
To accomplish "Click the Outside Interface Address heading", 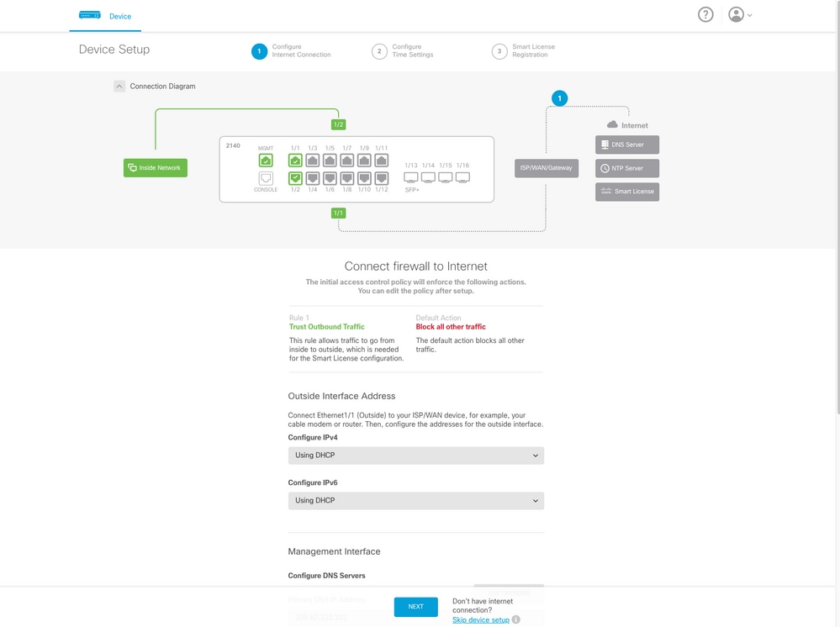I will pos(341,396).
